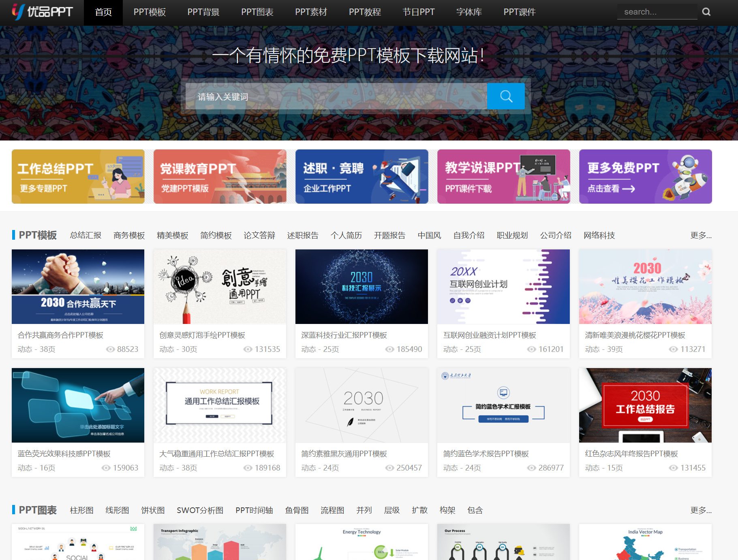This screenshot has width=738, height=560.
Task: Click eye view icon beside 131455
Action: click(x=673, y=468)
